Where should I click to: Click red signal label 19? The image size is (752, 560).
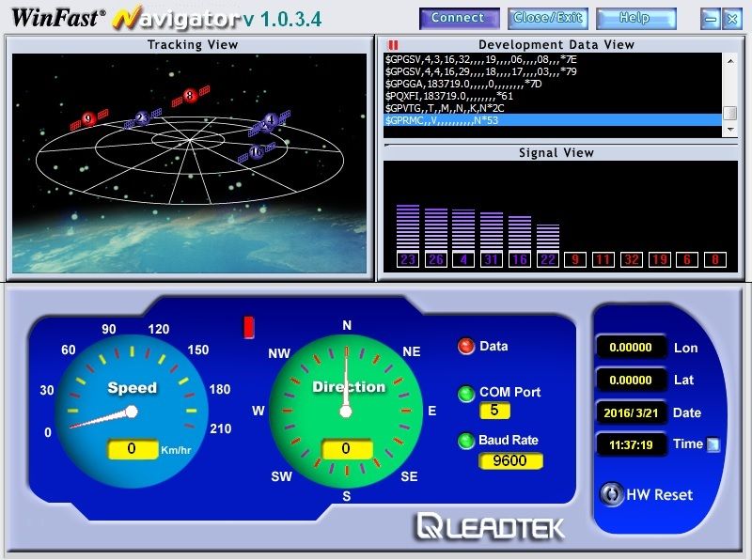pos(660,259)
